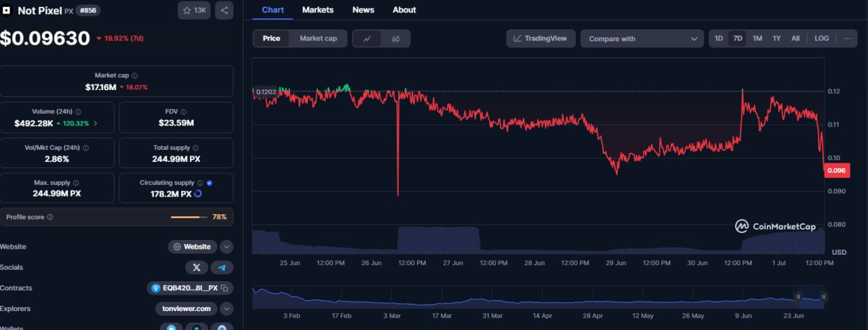This screenshot has height=330, width=868.
Task: Show info for Market cap
Action: click(x=134, y=76)
